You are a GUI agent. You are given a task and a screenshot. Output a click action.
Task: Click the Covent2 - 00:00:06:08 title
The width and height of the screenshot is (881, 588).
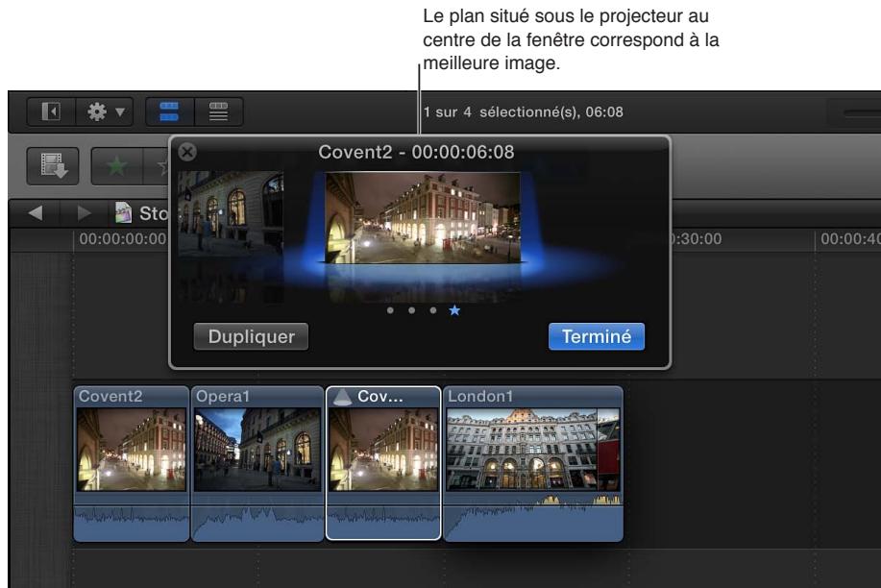pos(416,152)
